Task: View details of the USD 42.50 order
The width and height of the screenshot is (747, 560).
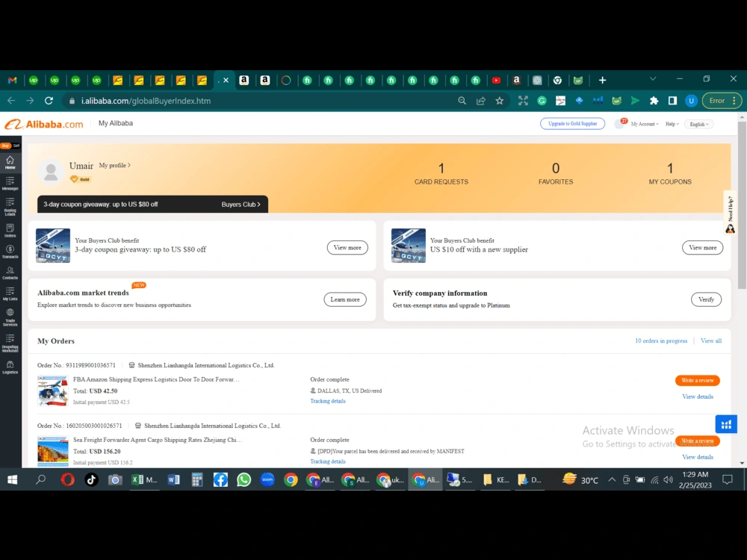Action: point(698,396)
